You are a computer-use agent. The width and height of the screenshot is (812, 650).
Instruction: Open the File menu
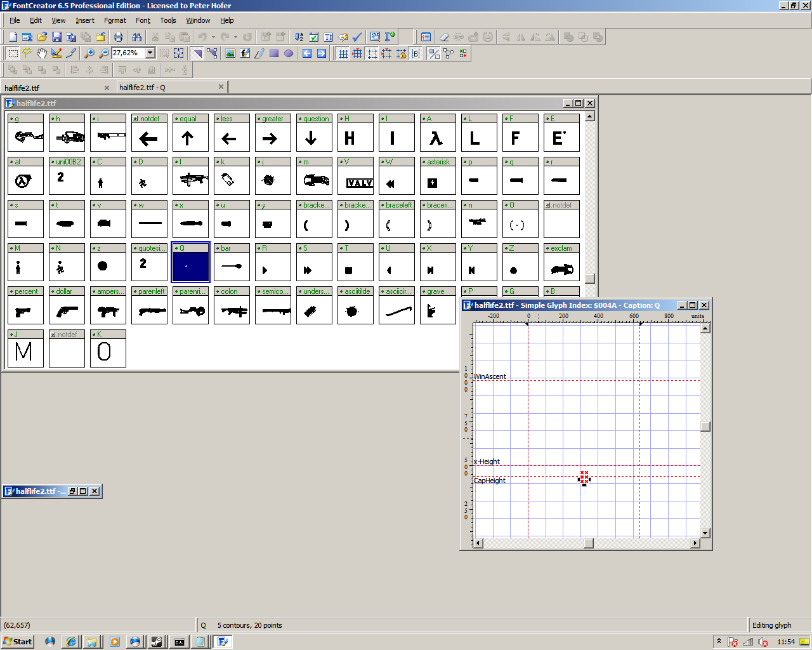coord(15,20)
